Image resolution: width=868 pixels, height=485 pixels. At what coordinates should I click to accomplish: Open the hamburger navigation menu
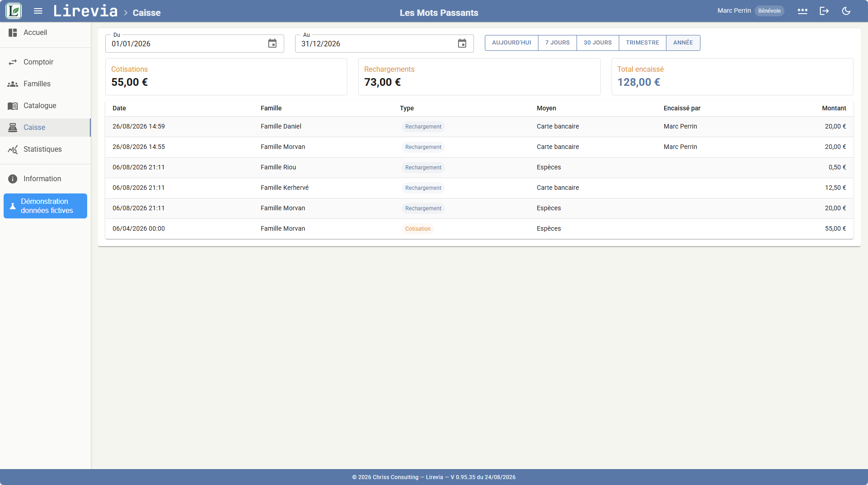tap(38, 11)
